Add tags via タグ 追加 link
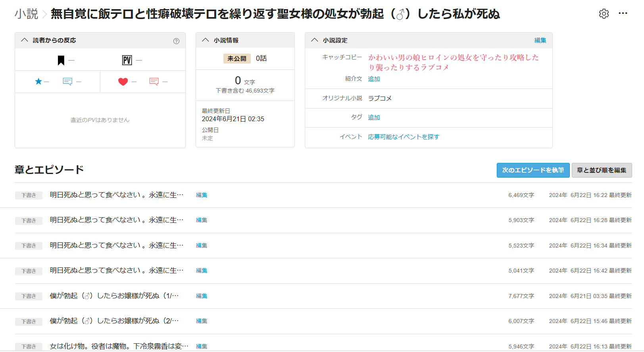Viewport: 644px width, 352px height. 374,117
